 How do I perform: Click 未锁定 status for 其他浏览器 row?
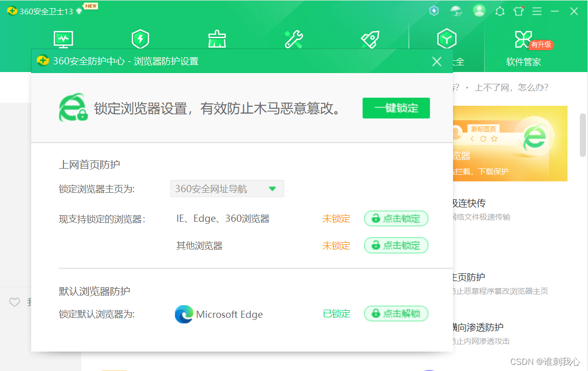coord(336,246)
